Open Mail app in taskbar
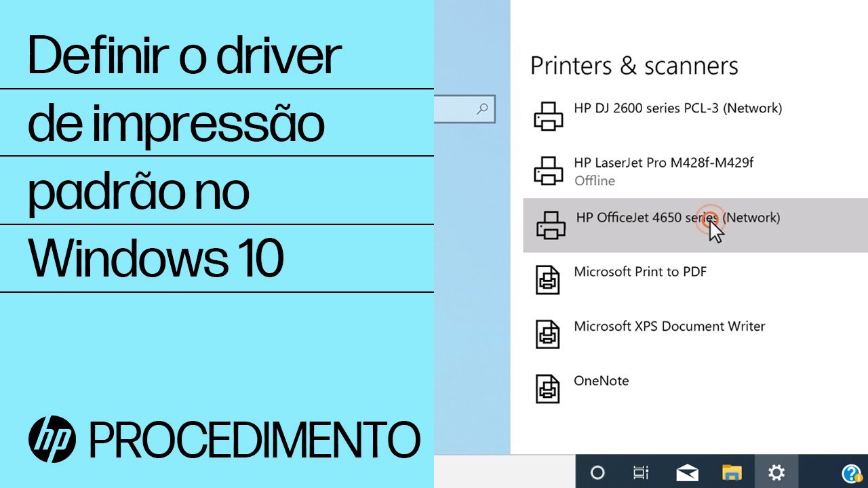The image size is (868, 488). coord(688,472)
